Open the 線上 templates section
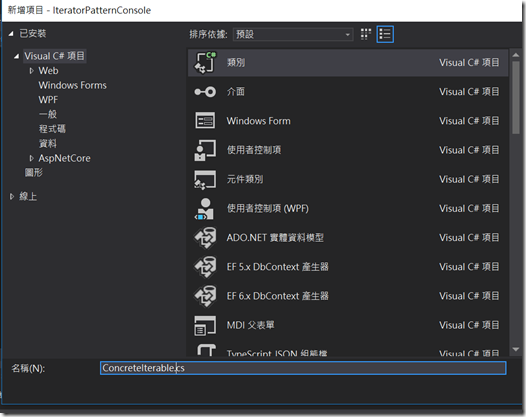 (28, 196)
